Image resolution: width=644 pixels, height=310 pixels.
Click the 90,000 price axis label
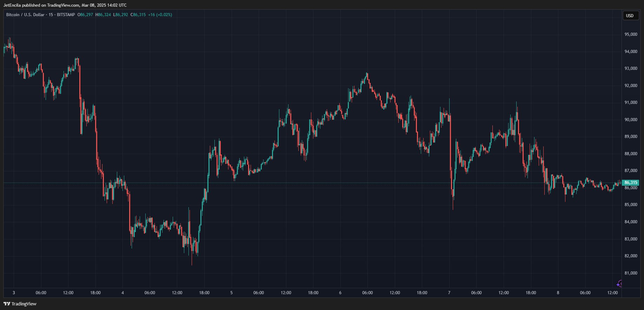point(631,120)
